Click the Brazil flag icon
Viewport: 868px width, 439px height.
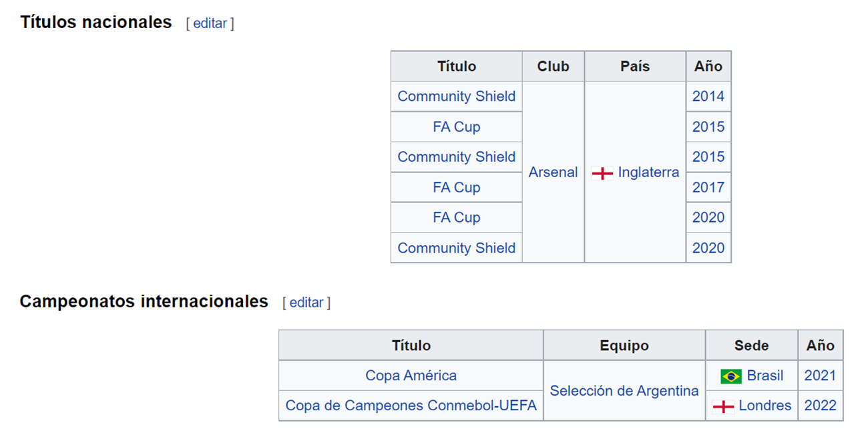[x=731, y=376]
